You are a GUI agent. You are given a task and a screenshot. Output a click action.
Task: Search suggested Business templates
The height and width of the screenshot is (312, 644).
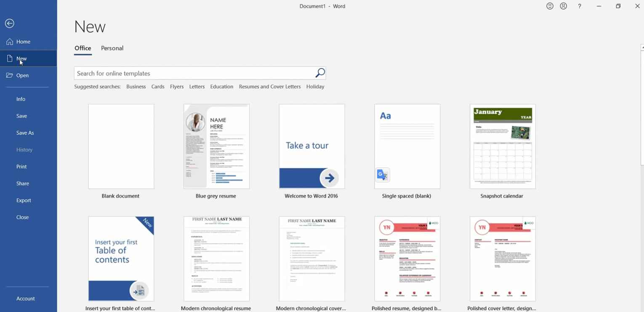(136, 87)
